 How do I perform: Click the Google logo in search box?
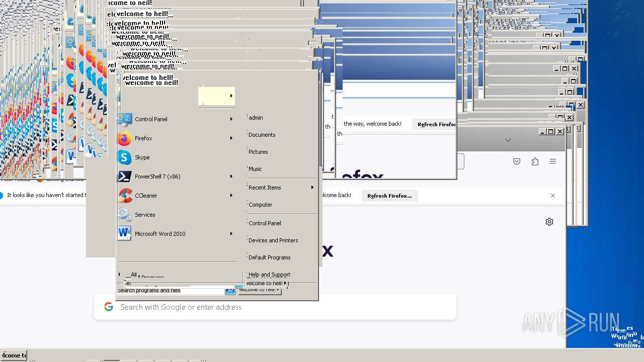109,307
